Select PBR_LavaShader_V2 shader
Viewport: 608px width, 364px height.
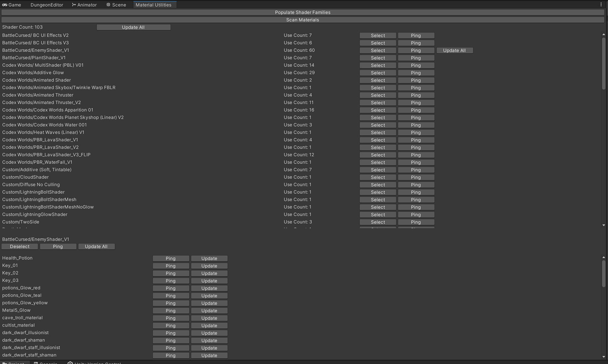(x=378, y=147)
